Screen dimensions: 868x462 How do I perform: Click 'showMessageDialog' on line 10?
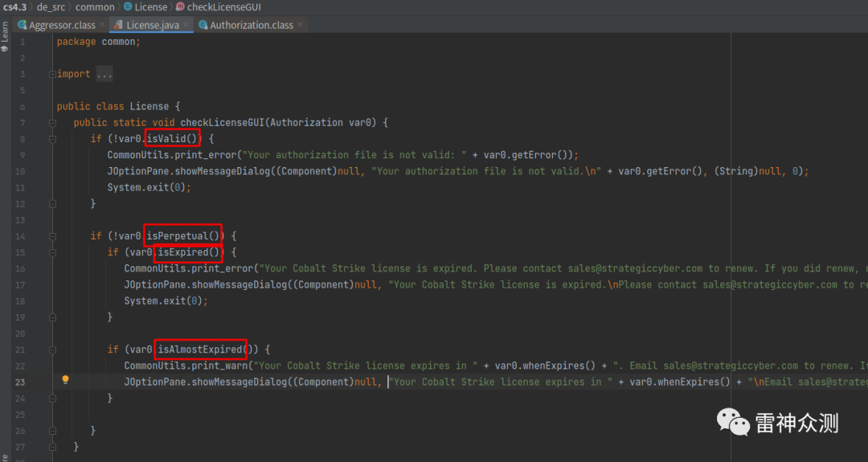pos(223,171)
